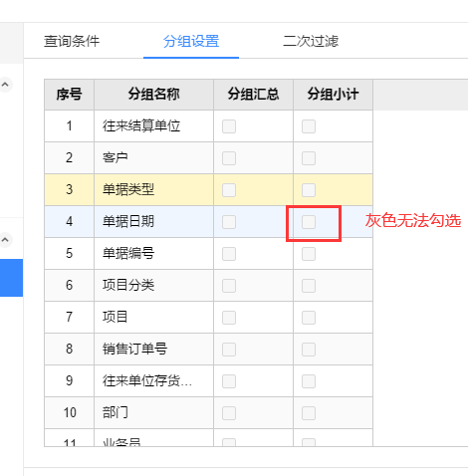Tick 分组小计 for 单据类型
The height and width of the screenshot is (476, 468).
click(x=309, y=190)
